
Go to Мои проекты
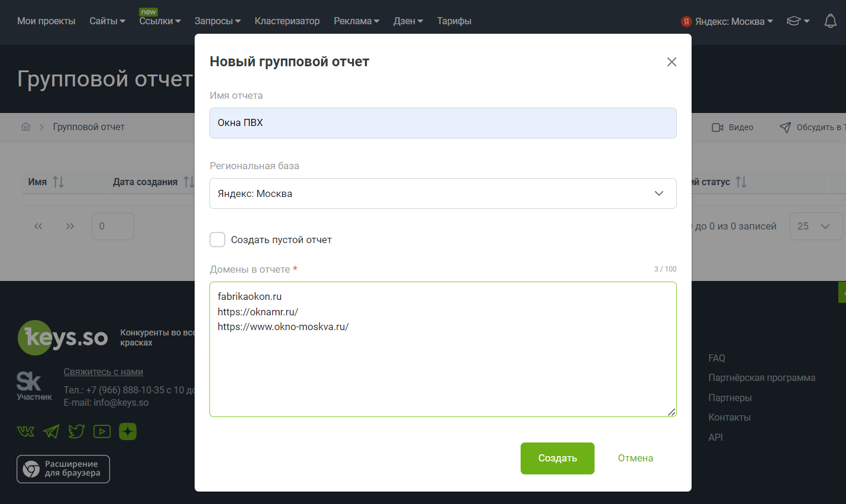[x=46, y=21]
